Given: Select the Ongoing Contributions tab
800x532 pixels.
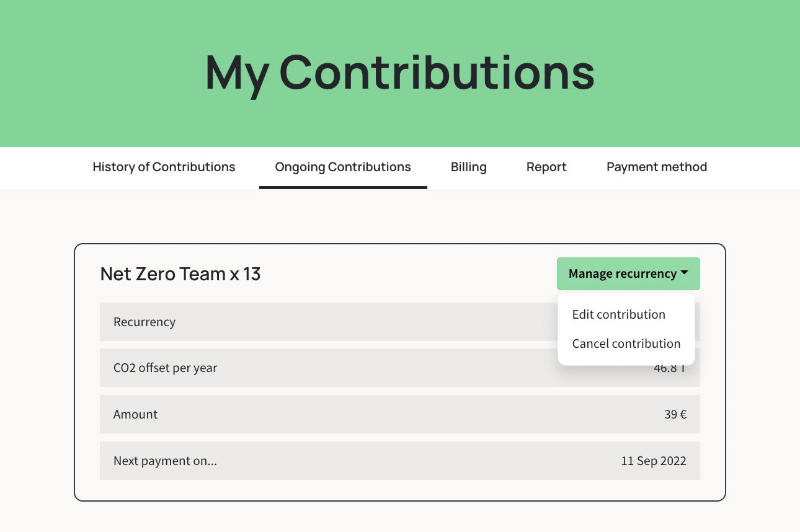Looking at the screenshot, I should coord(343,167).
